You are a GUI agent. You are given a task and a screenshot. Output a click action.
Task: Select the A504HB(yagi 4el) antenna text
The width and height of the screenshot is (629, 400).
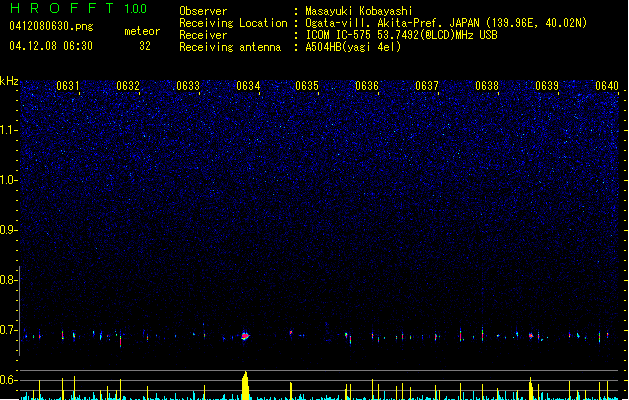[x=353, y=47]
